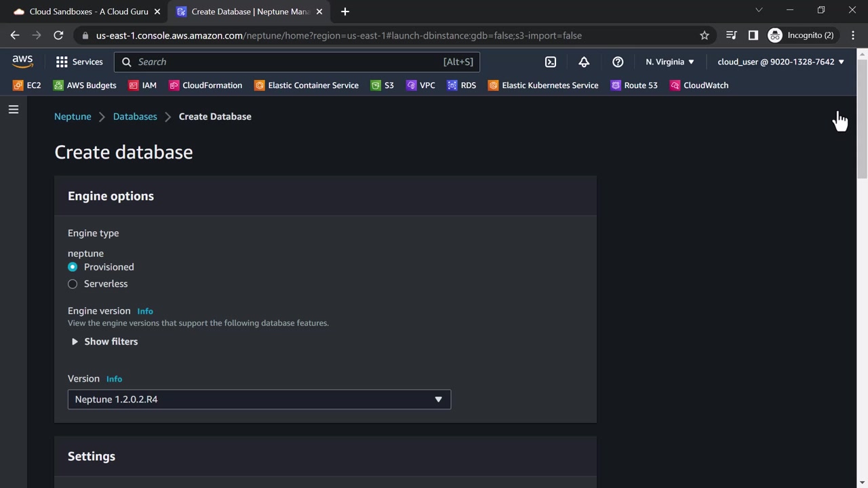The width and height of the screenshot is (868, 488).
Task: Select the Serverless engine type
Action: pyautogui.click(x=73, y=284)
